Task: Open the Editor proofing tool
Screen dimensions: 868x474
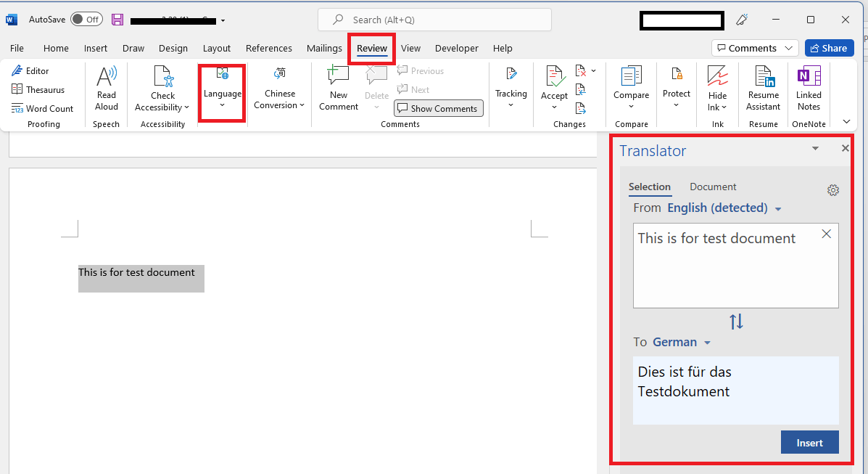Action: [x=30, y=71]
